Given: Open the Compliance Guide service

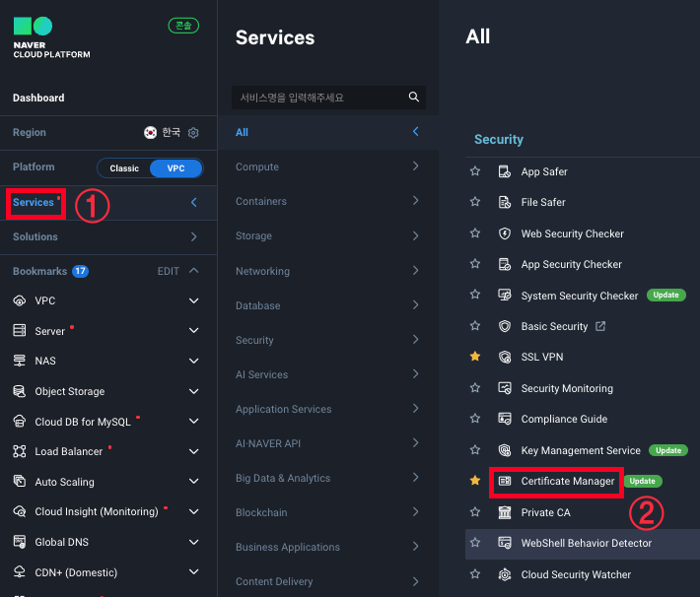Looking at the screenshot, I should coord(564,419).
